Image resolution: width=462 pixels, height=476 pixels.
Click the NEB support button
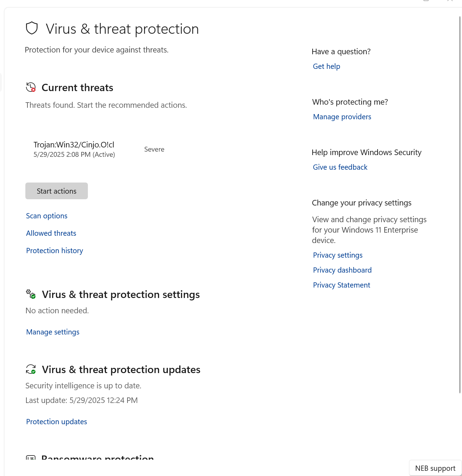pos(435,468)
